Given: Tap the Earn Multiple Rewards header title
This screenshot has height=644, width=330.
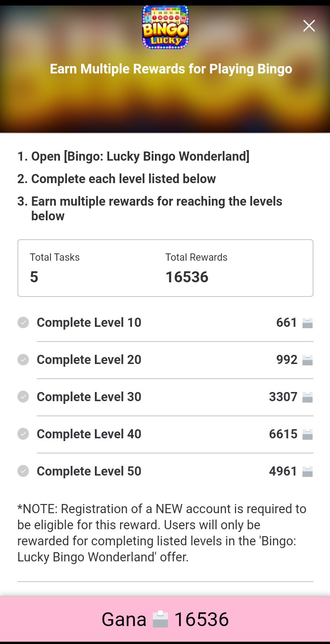Looking at the screenshot, I should [170, 69].
